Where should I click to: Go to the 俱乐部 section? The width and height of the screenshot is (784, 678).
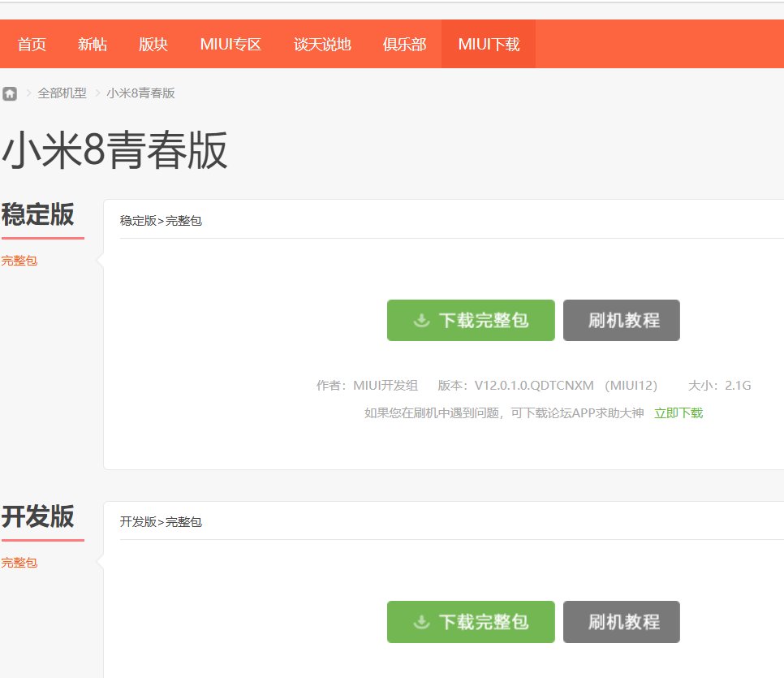(403, 45)
